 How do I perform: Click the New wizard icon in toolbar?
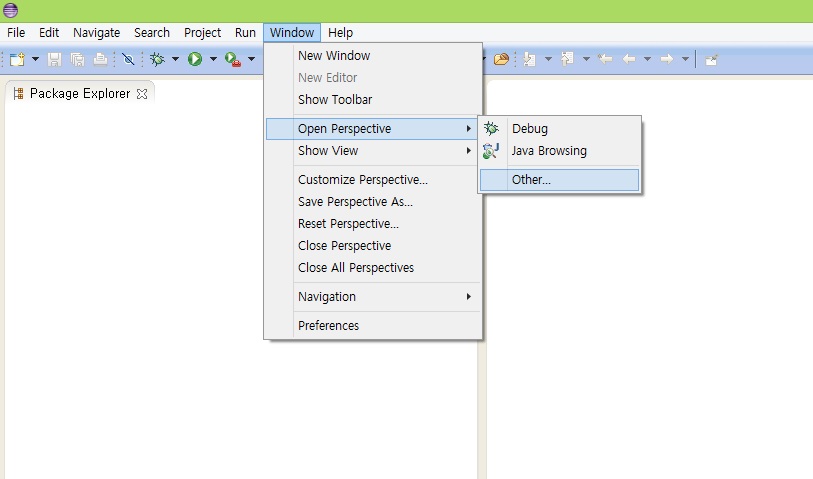pos(17,59)
